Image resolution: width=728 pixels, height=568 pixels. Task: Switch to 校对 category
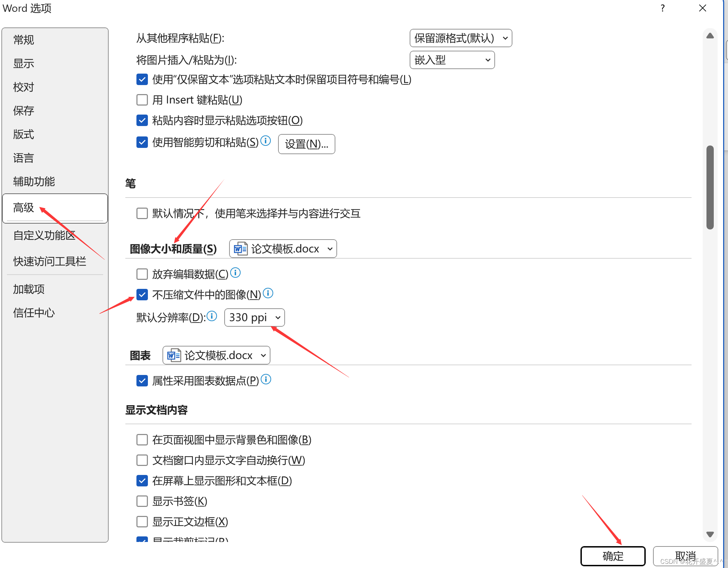[x=24, y=87]
